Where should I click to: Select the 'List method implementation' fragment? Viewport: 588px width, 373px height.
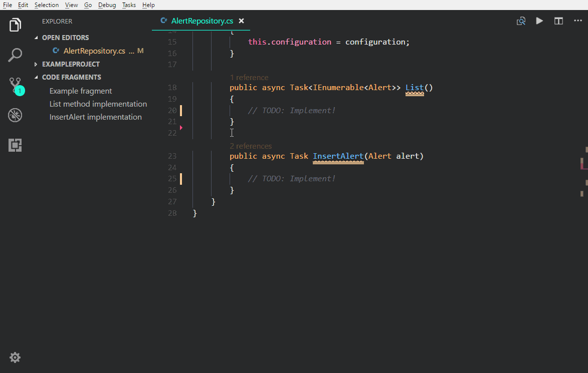coord(98,104)
